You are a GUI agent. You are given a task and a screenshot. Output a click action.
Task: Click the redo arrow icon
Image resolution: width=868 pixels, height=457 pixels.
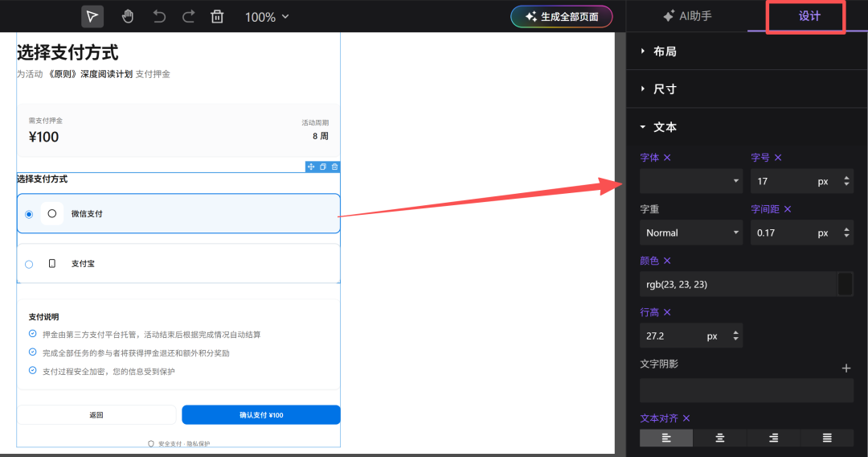[x=188, y=16]
